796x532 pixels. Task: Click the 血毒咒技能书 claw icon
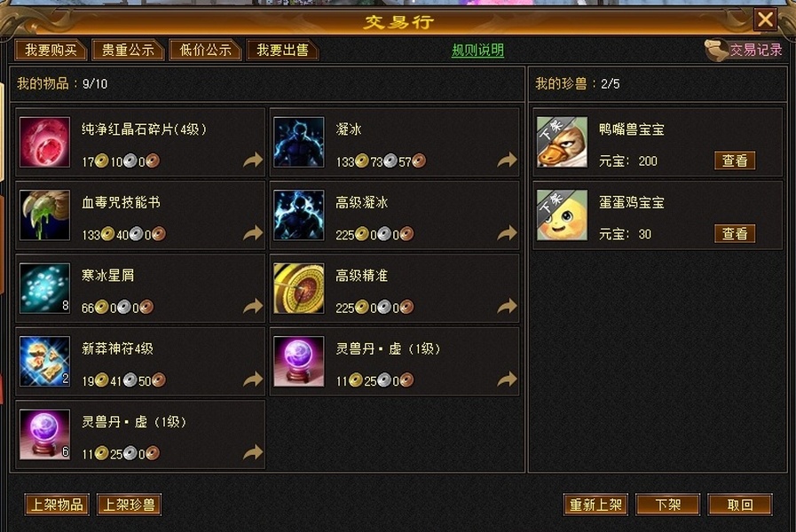click(44, 215)
